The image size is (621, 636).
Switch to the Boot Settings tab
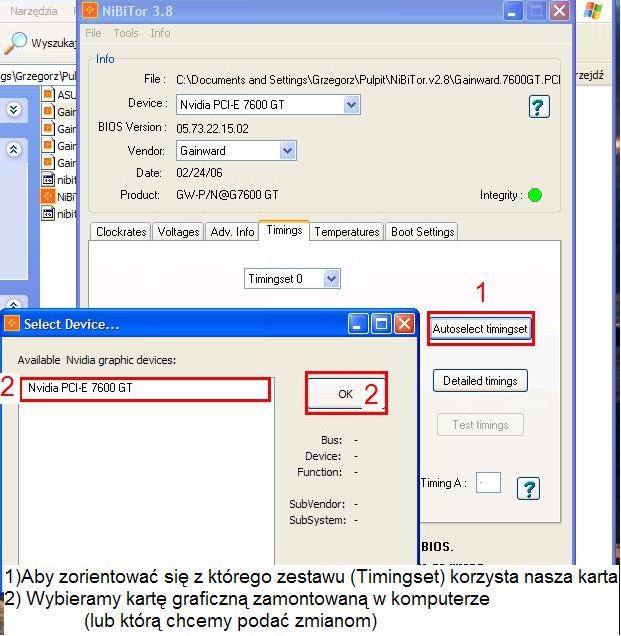coord(422,232)
